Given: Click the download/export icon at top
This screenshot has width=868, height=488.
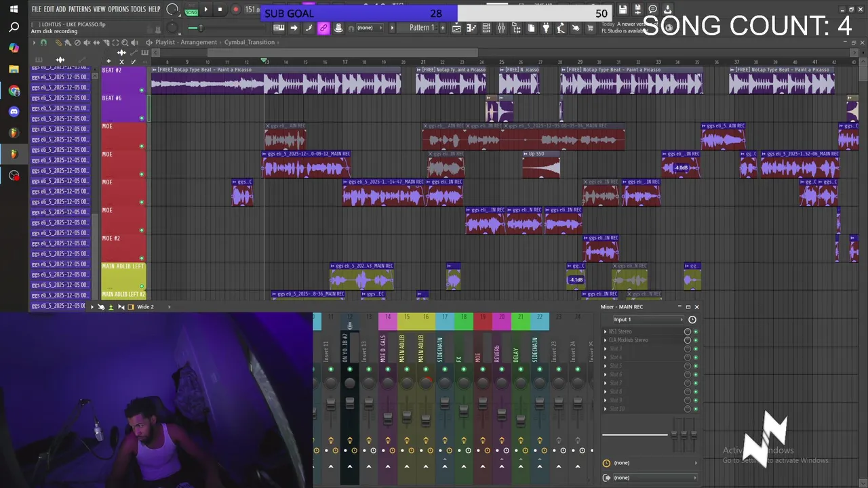Looking at the screenshot, I should (x=668, y=9).
